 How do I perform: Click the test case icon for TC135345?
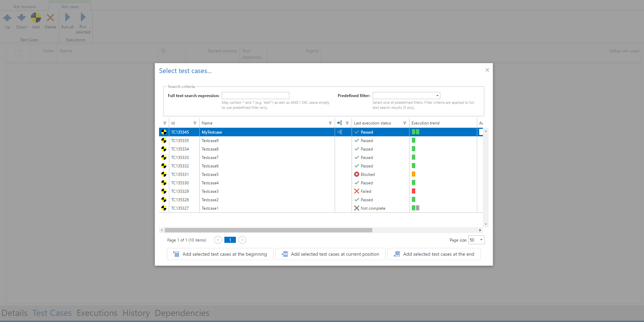[x=164, y=132]
